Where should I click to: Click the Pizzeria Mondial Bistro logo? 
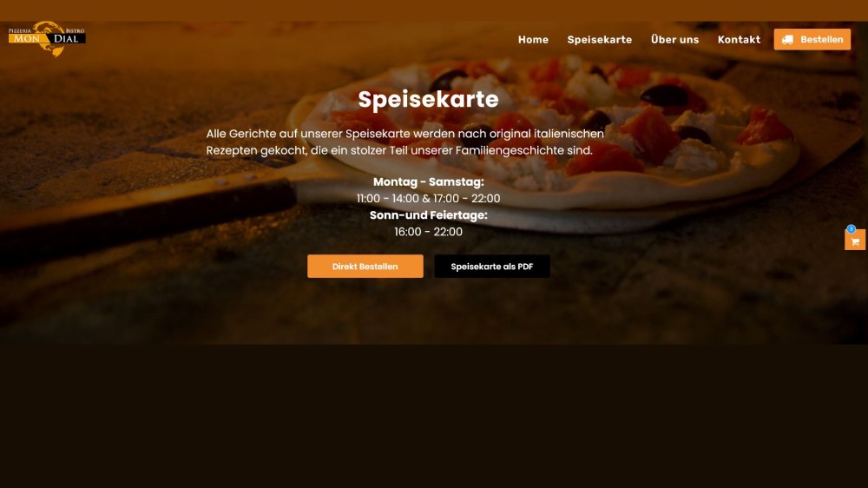pos(47,38)
